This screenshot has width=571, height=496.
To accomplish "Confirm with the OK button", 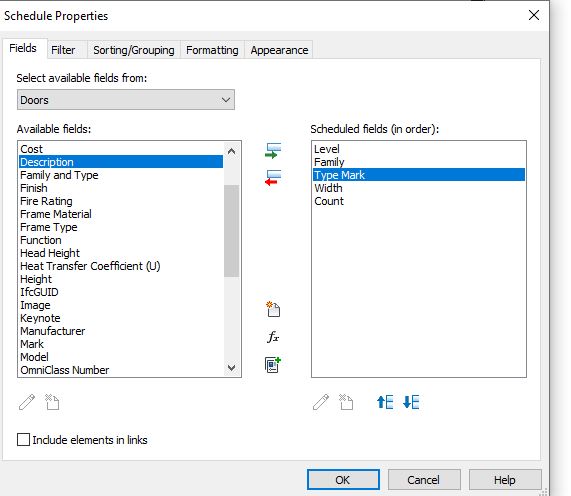I will 343,480.
